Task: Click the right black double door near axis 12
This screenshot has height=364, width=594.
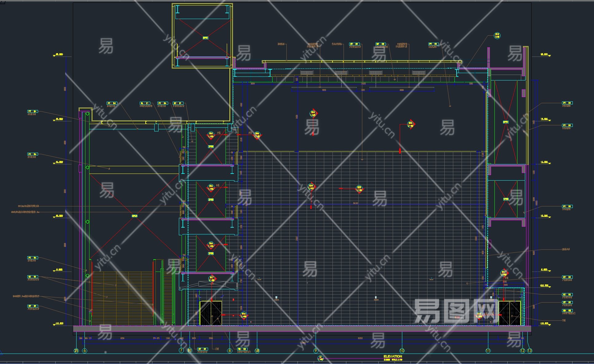Action: click(x=509, y=313)
